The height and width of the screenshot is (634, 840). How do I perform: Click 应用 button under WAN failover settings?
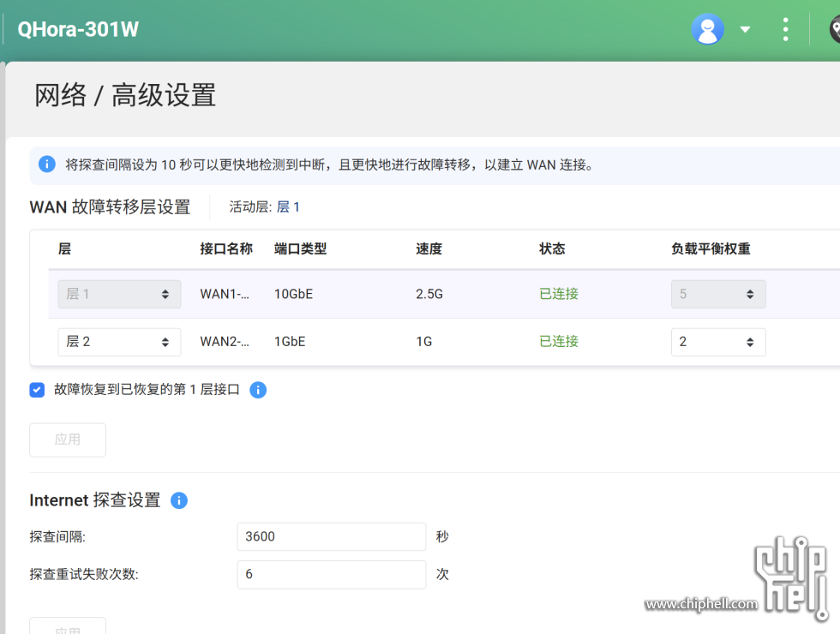68,440
